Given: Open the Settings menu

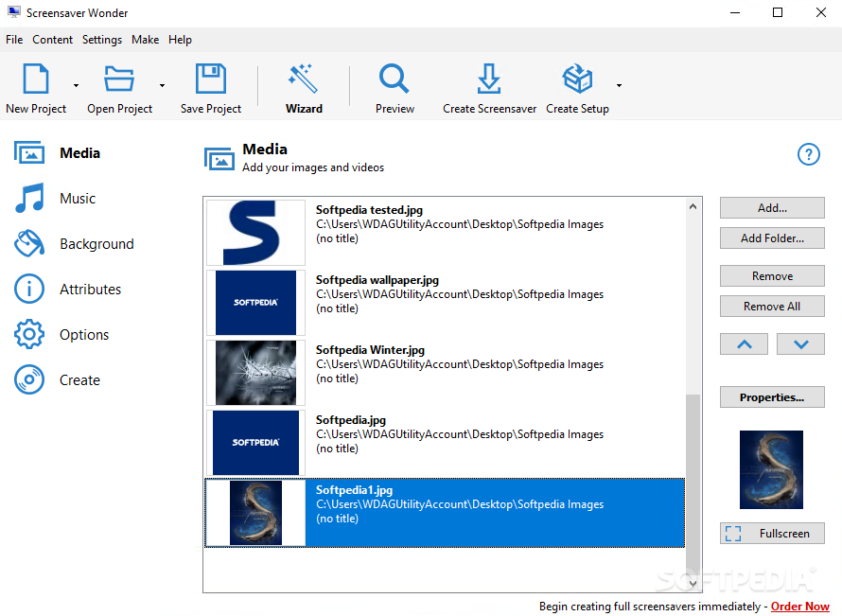Looking at the screenshot, I should click(102, 40).
